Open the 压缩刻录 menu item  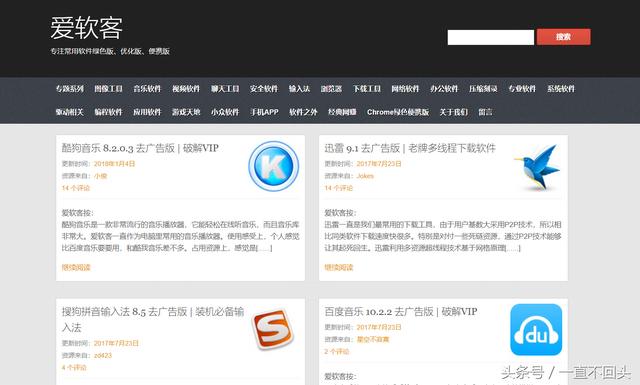[483, 89]
